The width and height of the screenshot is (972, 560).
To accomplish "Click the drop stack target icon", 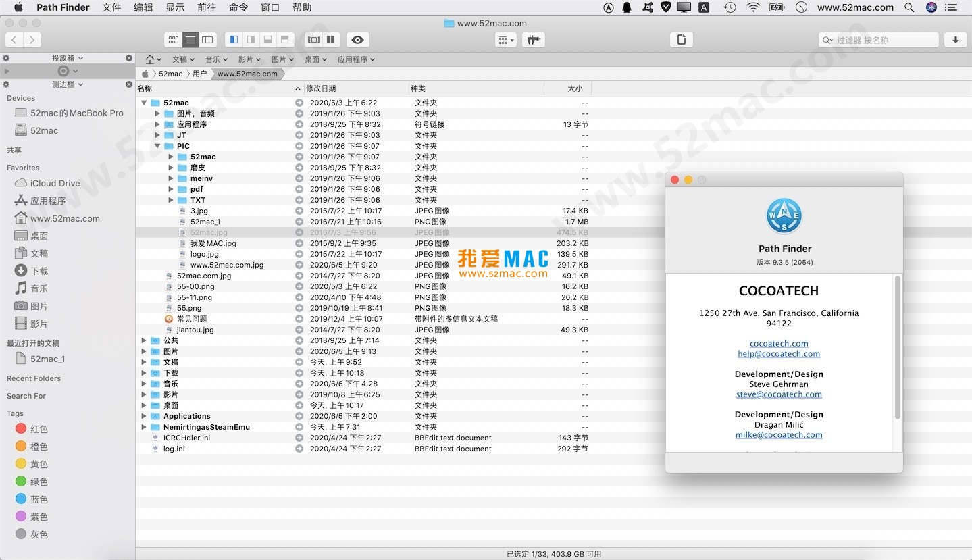I will coord(63,71).
